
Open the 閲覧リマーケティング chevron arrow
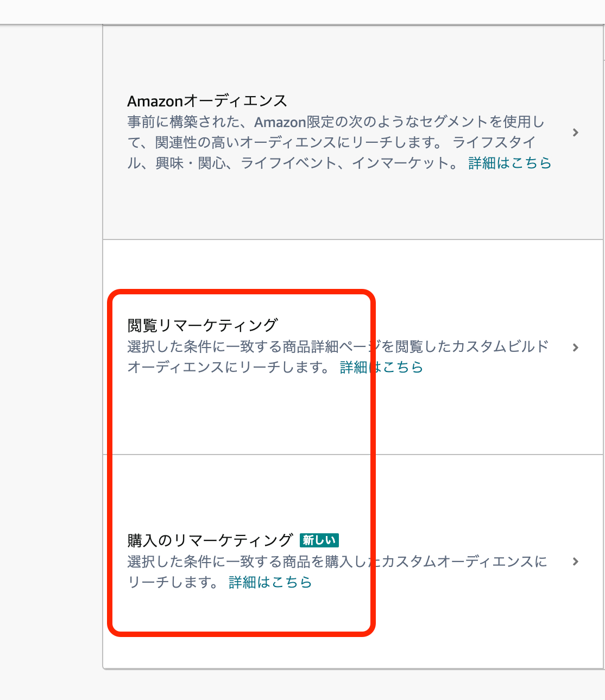576,348
